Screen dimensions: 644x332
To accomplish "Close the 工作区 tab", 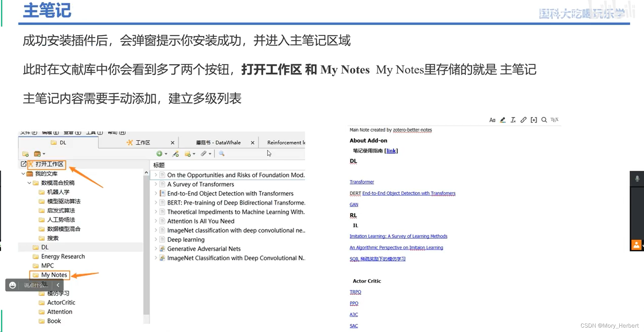I will (x=172, y=143).
